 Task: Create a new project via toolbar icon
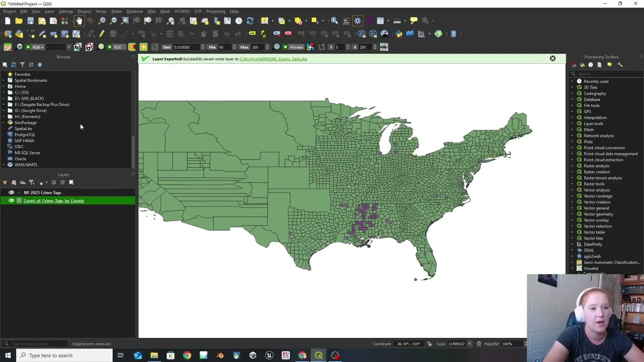click(x=8, y=21)
